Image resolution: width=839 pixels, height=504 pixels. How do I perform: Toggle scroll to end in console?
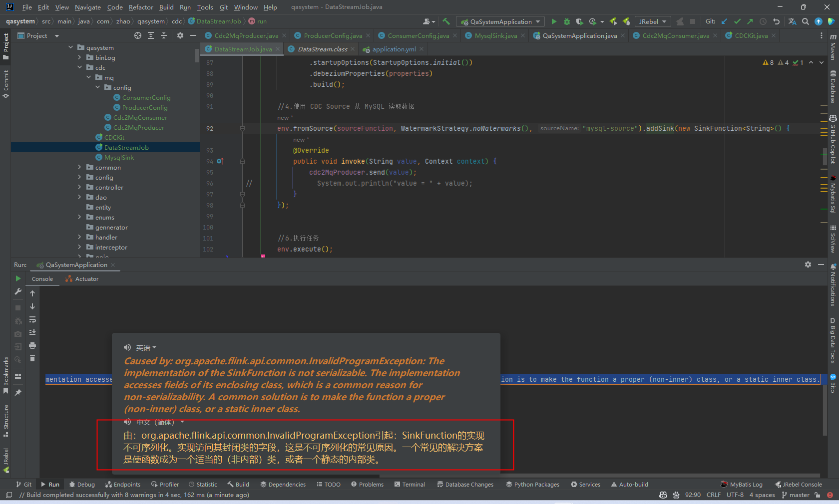tap(32, 332)
